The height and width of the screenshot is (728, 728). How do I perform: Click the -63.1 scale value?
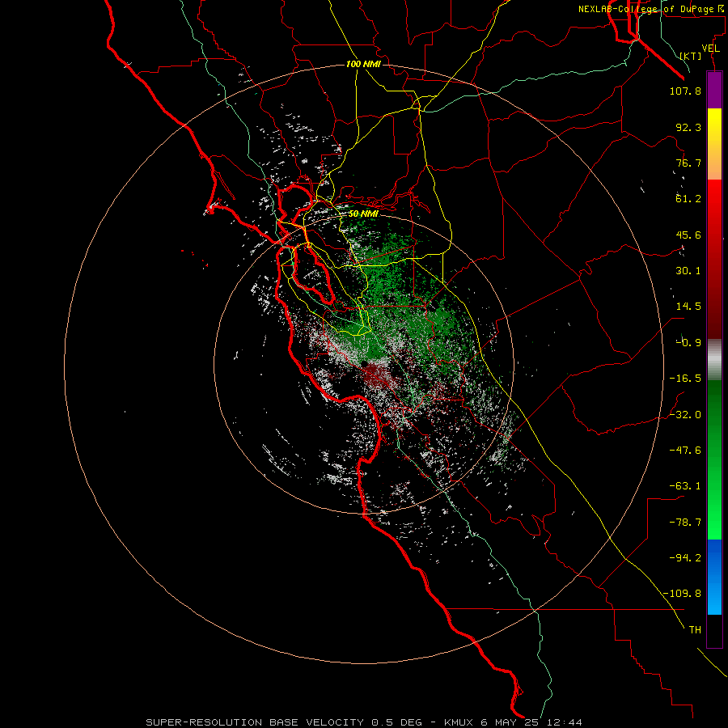(x=685, y=486)
